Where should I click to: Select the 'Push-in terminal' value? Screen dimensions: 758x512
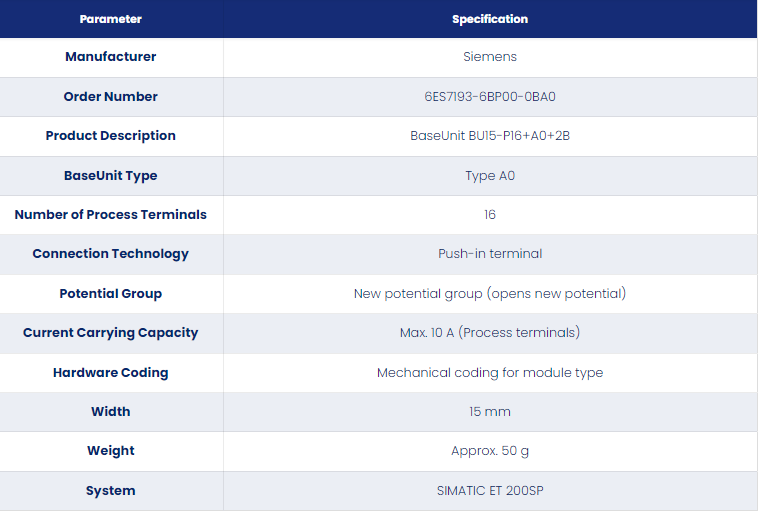click(x=490, y=253)
